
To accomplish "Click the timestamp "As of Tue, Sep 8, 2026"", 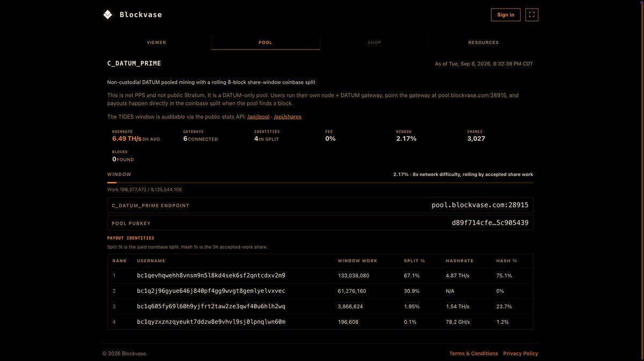I will click(x=484, y=64).
